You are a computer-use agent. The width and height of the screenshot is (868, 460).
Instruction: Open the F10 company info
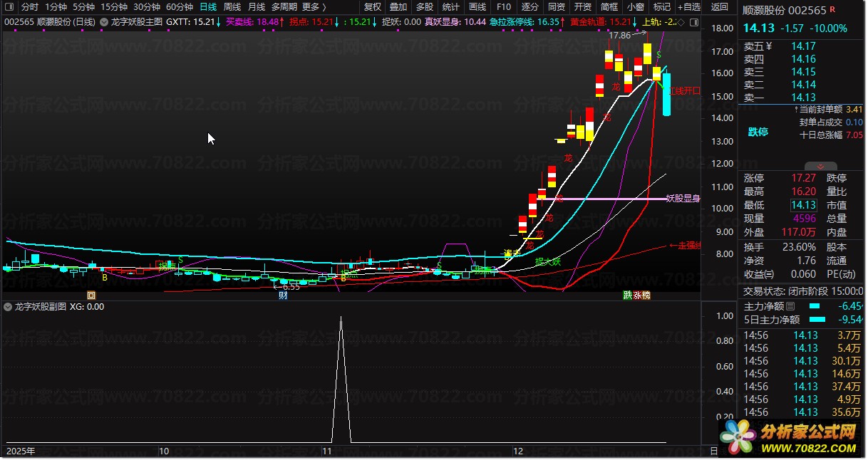(504, 7)
